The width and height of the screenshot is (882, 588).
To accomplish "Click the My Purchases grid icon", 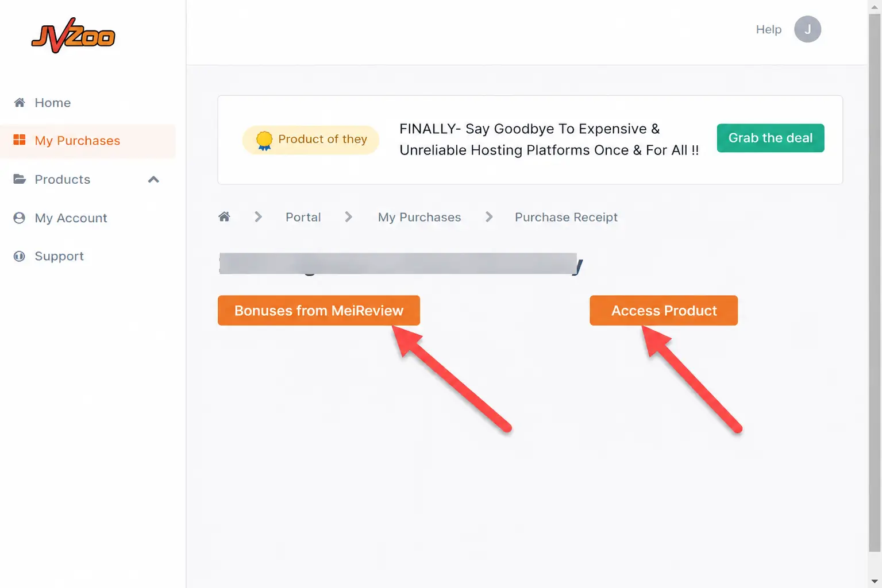I will [x=20, y=140].
